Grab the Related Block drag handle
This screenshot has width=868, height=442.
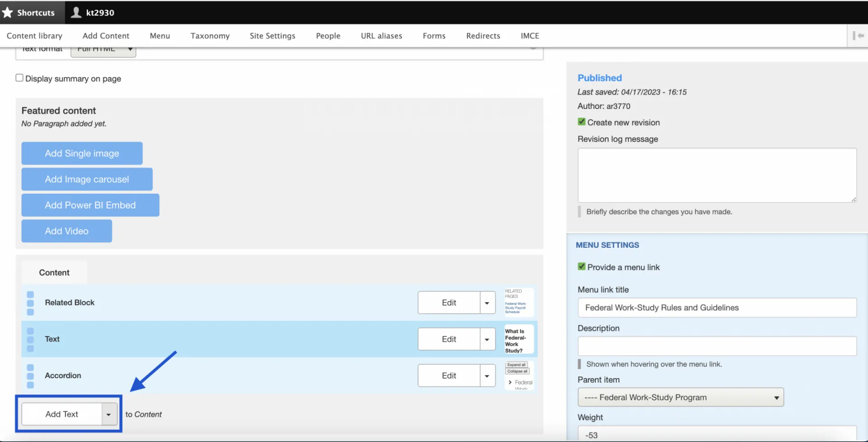click(30, 303)
